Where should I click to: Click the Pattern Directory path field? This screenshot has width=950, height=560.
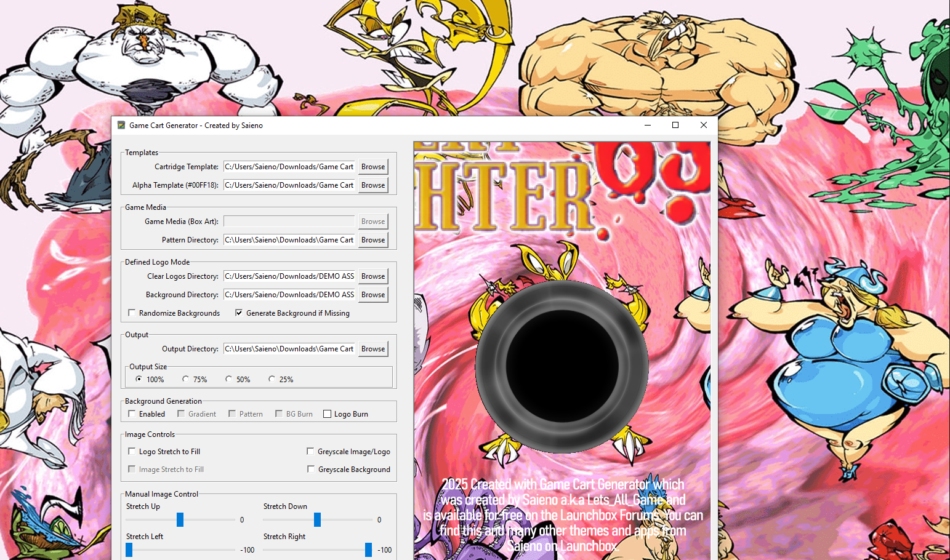pyautogui.click(x=289, y=240)
